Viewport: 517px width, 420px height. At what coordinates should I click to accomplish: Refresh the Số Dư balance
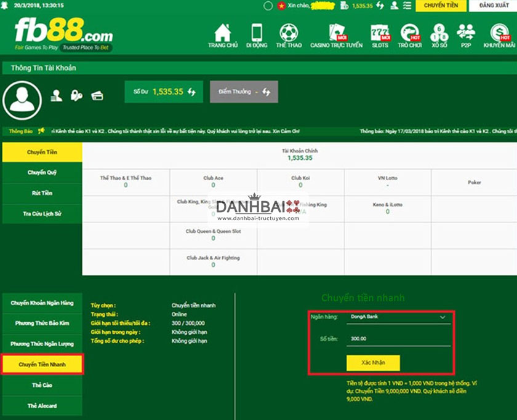191,92
